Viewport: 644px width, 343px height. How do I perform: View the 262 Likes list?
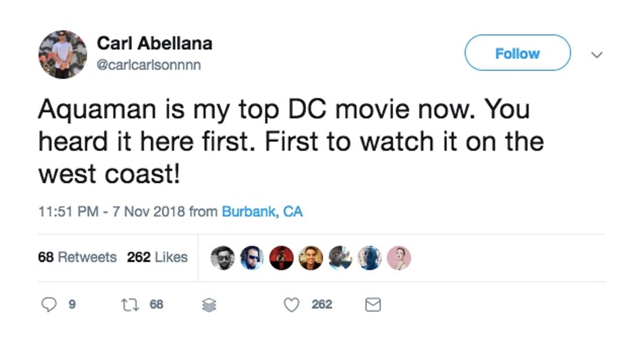(157, 257)
